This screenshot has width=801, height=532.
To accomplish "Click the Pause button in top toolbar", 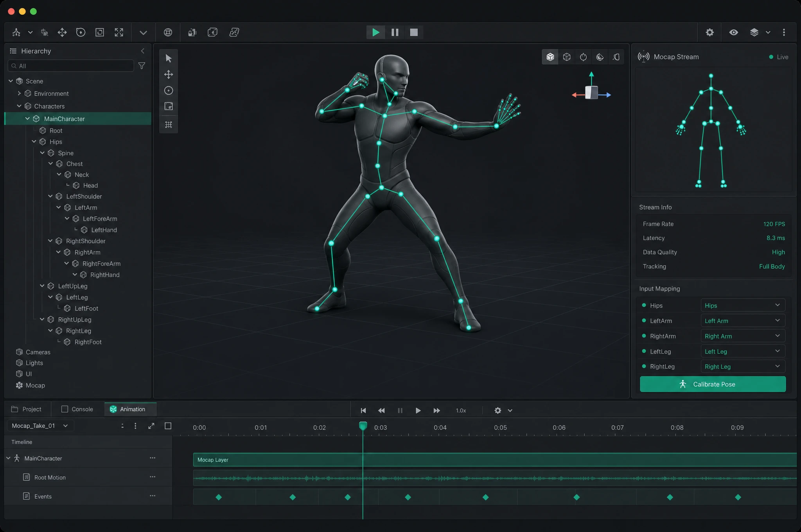I will point(395,32).
